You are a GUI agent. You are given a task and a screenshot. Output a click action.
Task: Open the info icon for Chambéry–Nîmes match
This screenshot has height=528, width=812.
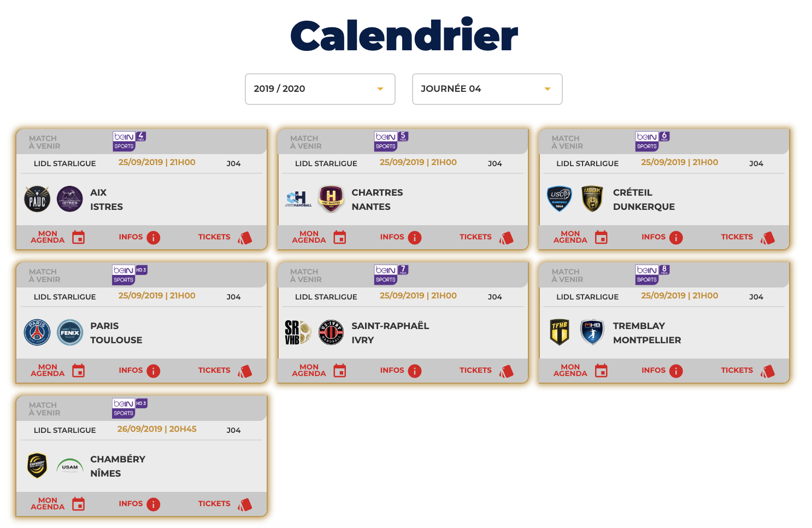click(154, 504)
